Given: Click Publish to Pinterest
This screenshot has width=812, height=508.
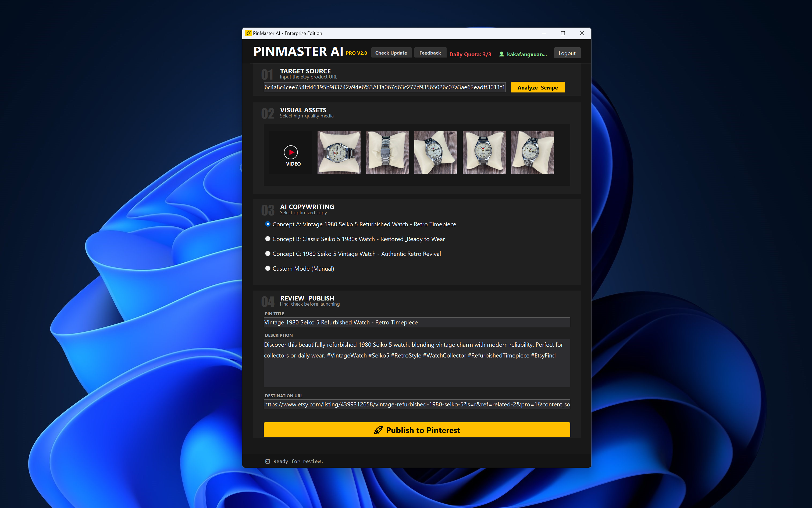Looking at the screenshot, I should pos(417,430).
